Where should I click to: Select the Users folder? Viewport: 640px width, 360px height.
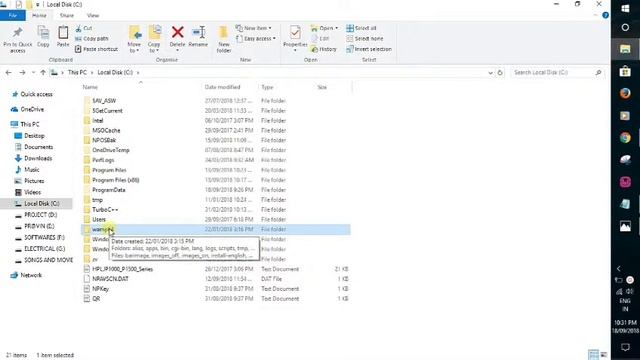[x=99, y=220]
